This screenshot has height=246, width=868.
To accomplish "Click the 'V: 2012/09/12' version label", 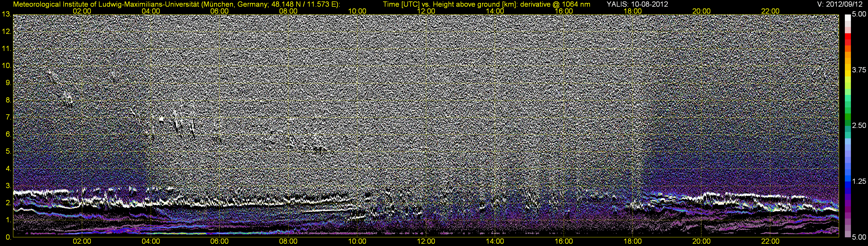I will [840, 4].
